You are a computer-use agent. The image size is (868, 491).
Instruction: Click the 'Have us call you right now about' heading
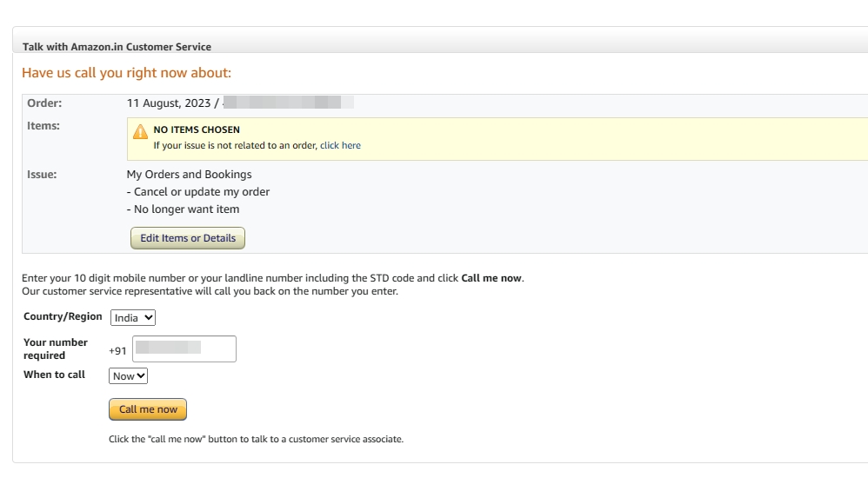pos(126,73)
